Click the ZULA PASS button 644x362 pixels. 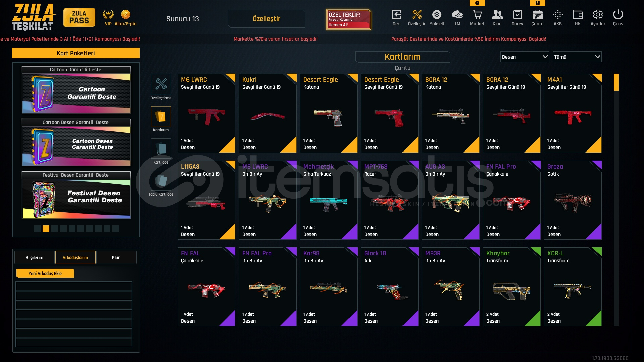coord(79,17)
